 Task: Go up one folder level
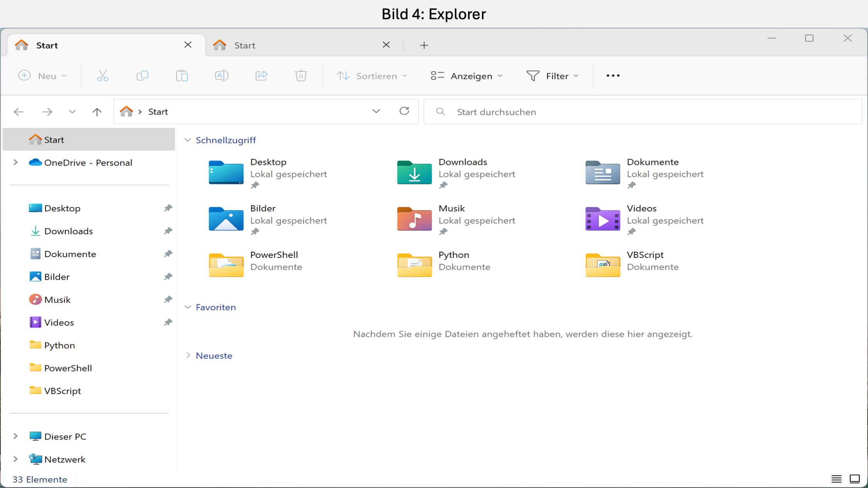pyautogui.click(x=97, y=112)
